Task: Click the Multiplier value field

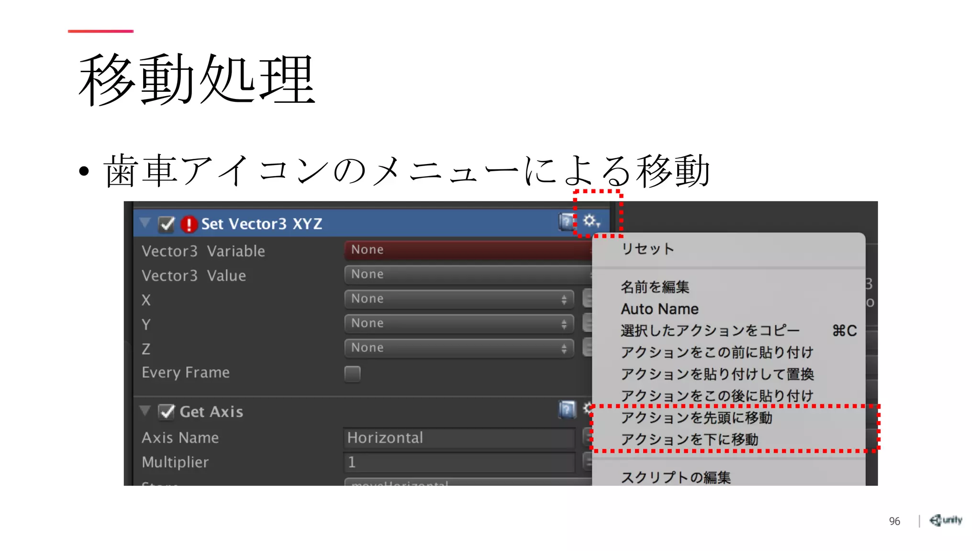Action: 458,463
